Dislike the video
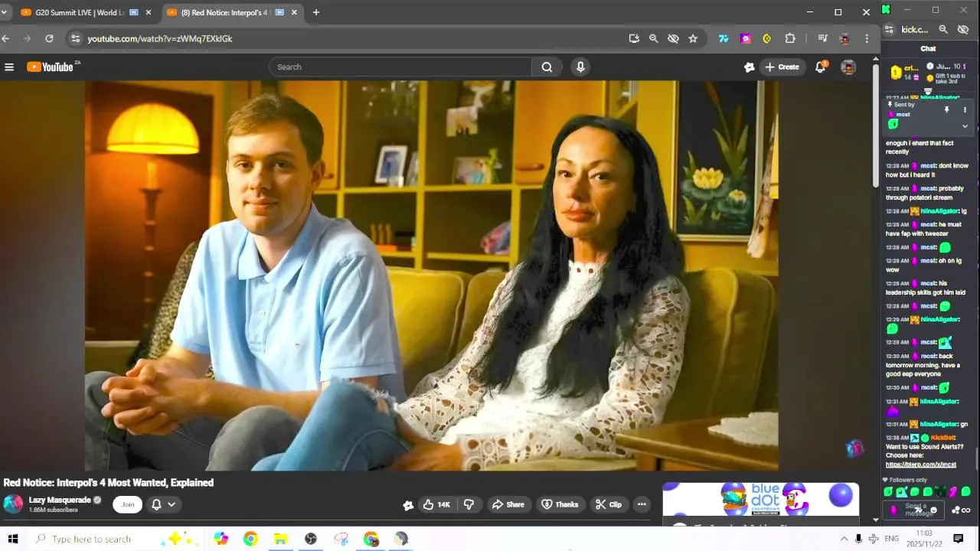980x551 pixels. pos(469,504)
